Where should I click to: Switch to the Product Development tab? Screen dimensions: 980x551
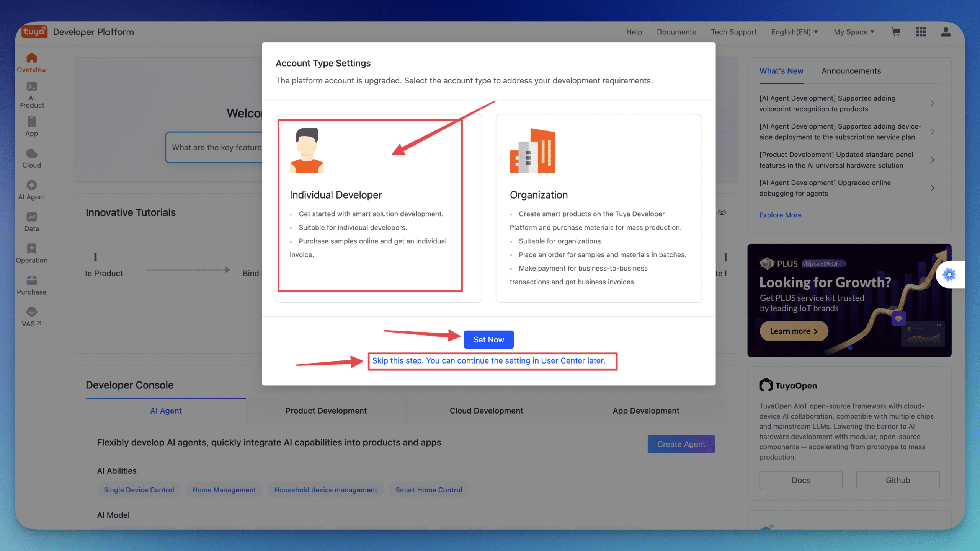point(326,411)
